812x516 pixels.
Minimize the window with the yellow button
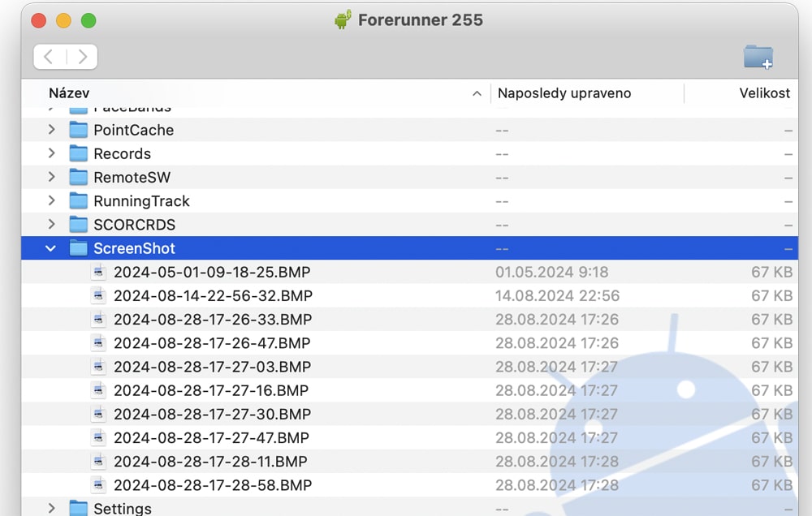pos(63,21)
